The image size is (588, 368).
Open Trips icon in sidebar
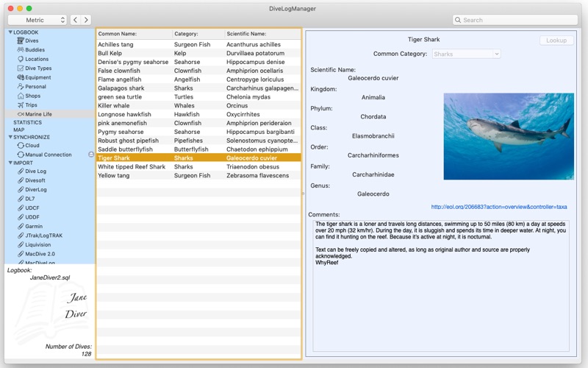[x=21, y=105]
